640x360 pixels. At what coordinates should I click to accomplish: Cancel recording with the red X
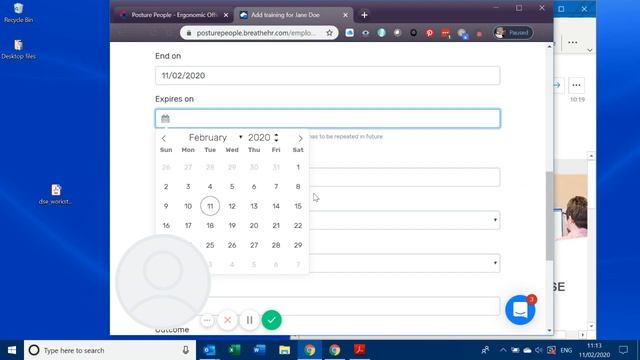(x=228, y=320)
